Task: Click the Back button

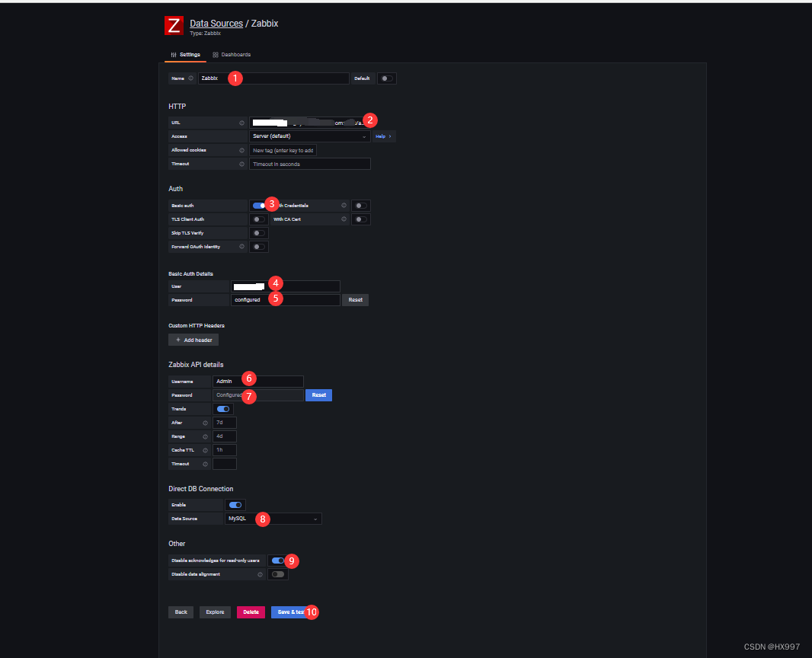Action: 181,612
